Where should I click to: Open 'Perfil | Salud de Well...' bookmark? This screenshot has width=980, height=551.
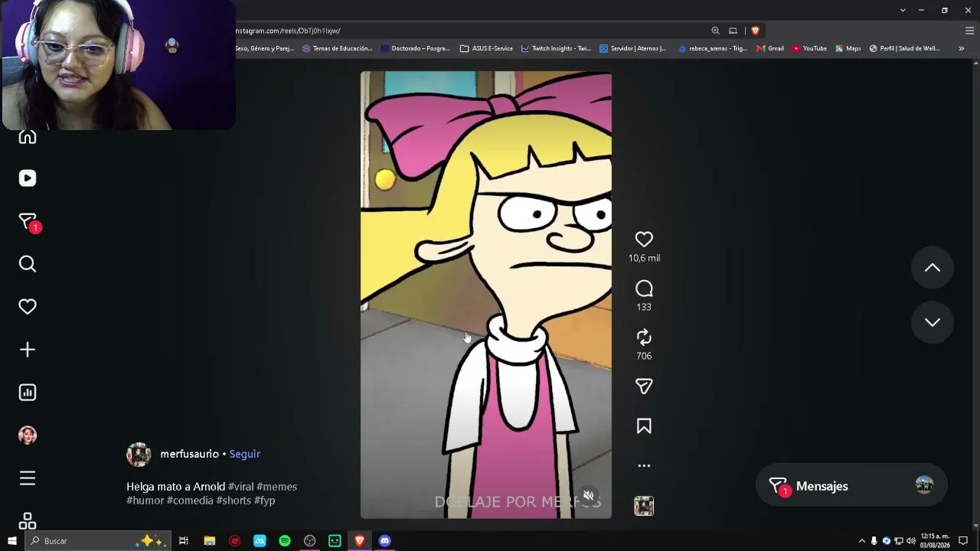(x=904, y=48)
